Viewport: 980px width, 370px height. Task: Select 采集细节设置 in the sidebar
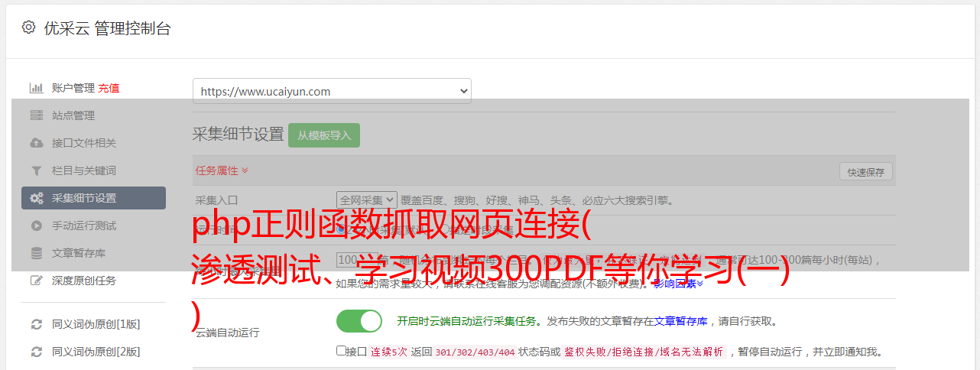pyautogui.click(x=93, y=198)
